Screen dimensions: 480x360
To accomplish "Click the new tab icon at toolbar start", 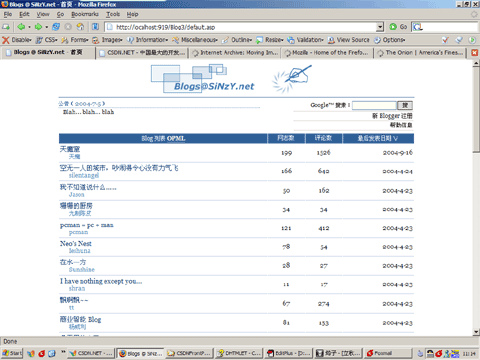I will (6, 27).
